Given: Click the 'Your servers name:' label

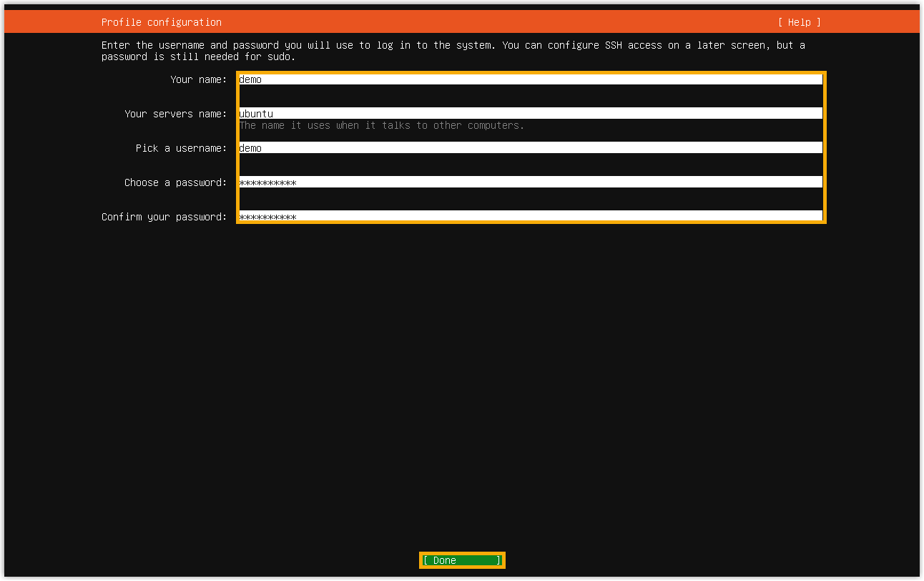Looking at the screenshot, I should coord(175,114).
